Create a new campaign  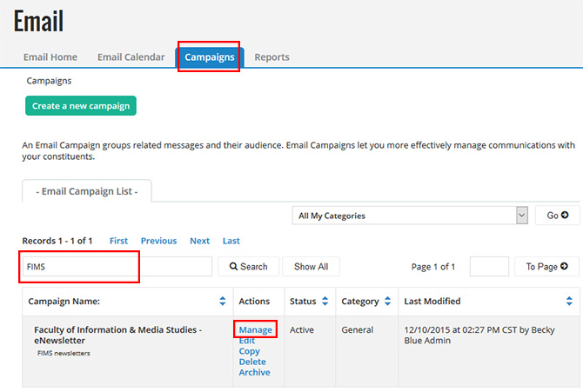(81, 106)
